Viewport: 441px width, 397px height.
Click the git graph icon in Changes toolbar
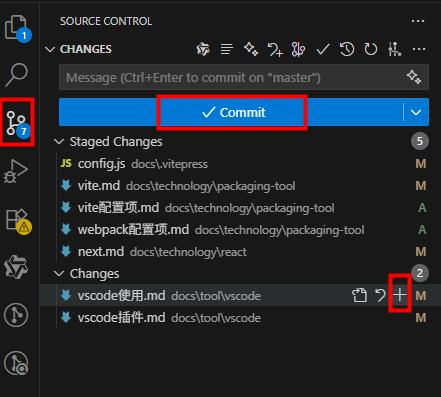(395, 49)
